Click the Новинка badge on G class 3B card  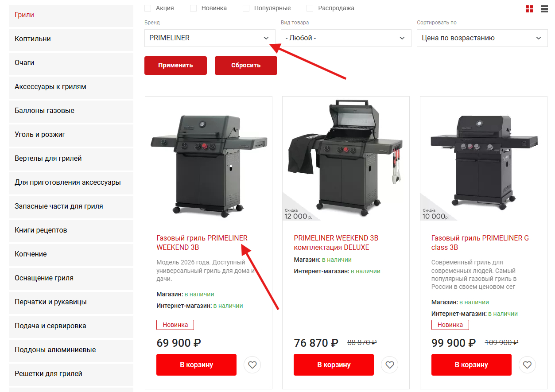pos(450,325)
